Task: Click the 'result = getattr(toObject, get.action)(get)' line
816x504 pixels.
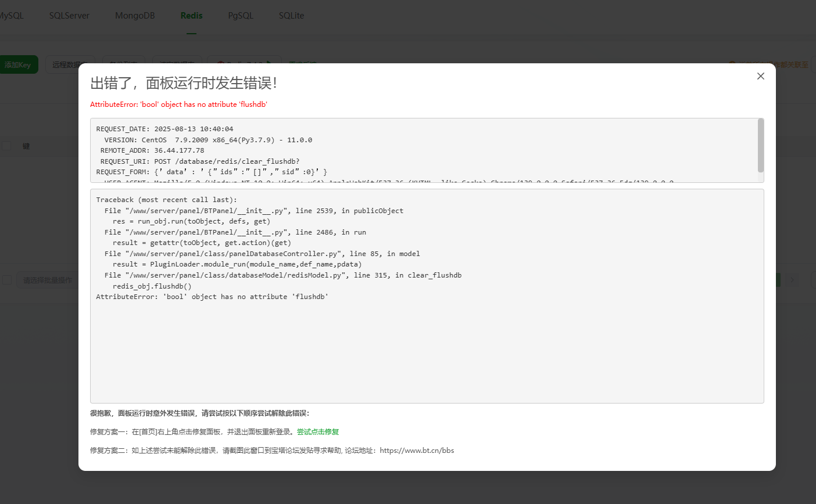Action: pyautogui.click(x=202, y=243)
